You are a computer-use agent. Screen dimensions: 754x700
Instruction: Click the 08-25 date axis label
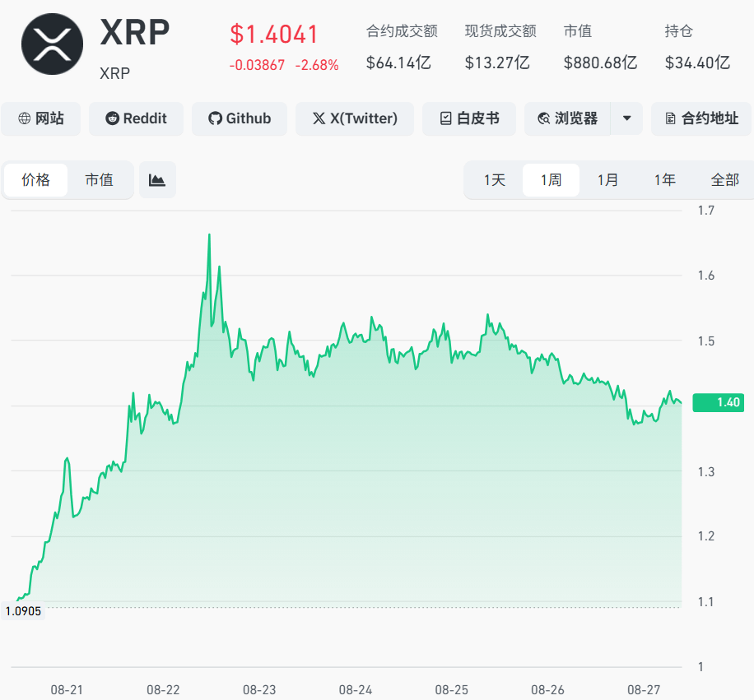pyautogui.click(x=452, y=690)
